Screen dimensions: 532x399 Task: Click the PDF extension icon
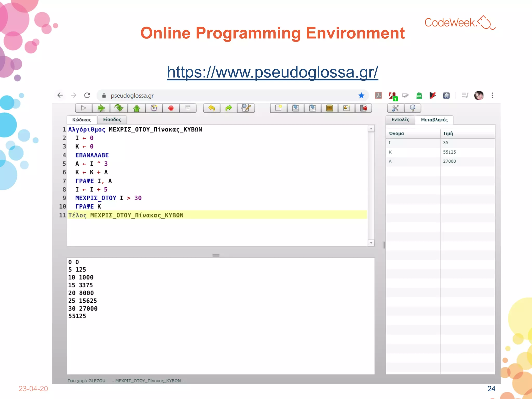pyautogui.click(x=378, y=95)
